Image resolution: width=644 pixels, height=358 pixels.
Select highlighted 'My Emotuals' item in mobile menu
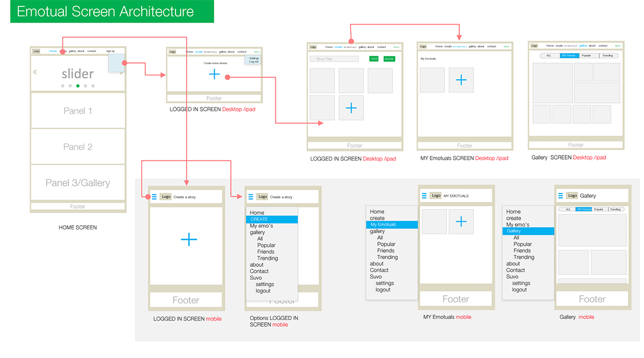click(x=392, y=225)
